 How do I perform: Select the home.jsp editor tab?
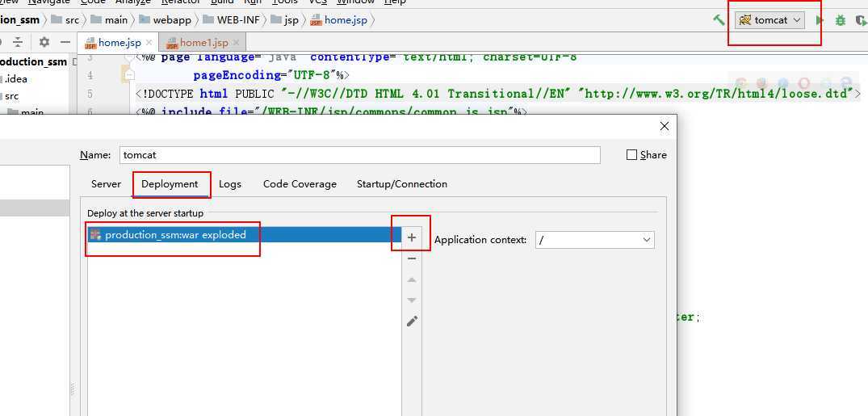[119, 43]
